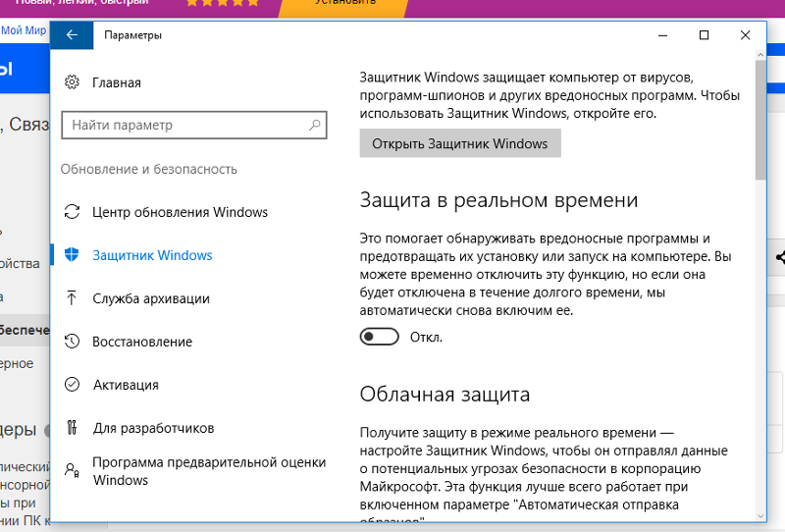Click the Служба архивации upload arrow icon
The height and width of the screenshot is (532, 785).
click(x=72, y=298)
